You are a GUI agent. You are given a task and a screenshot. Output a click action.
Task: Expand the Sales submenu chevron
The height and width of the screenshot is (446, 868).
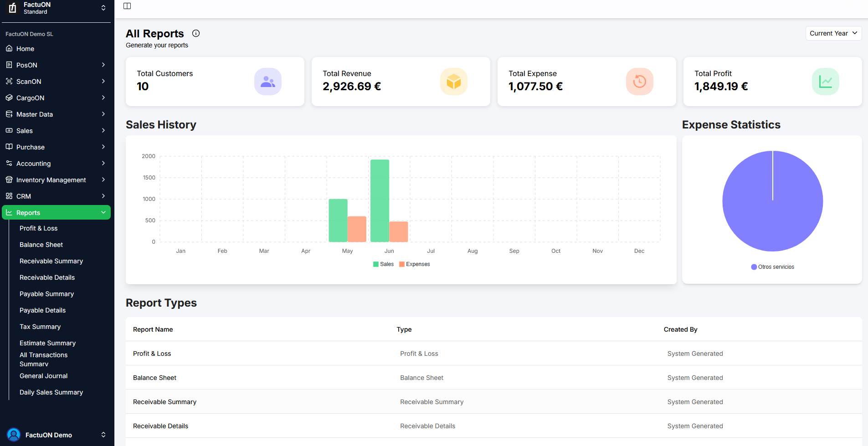[103, 130]
